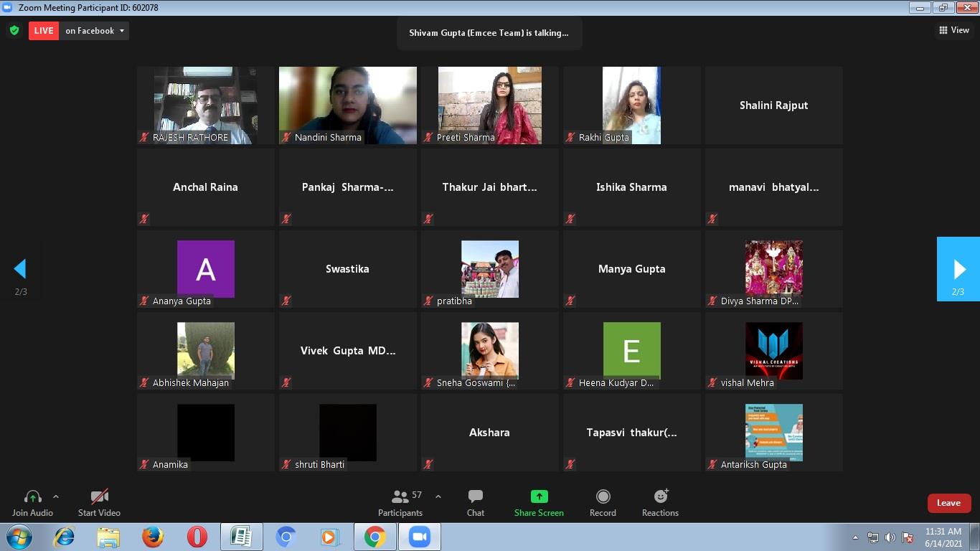
Task: Click Join Audio headphone button
Action: click(x=32, y=503)
